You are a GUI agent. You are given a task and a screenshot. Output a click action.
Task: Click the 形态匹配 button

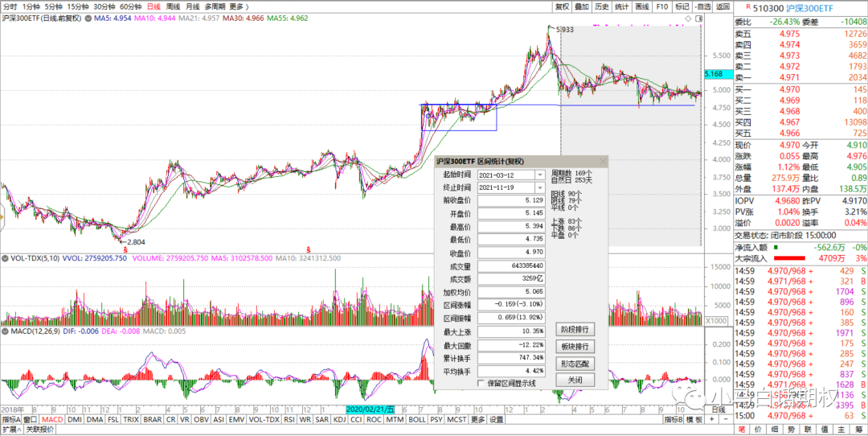click(575, 363)
